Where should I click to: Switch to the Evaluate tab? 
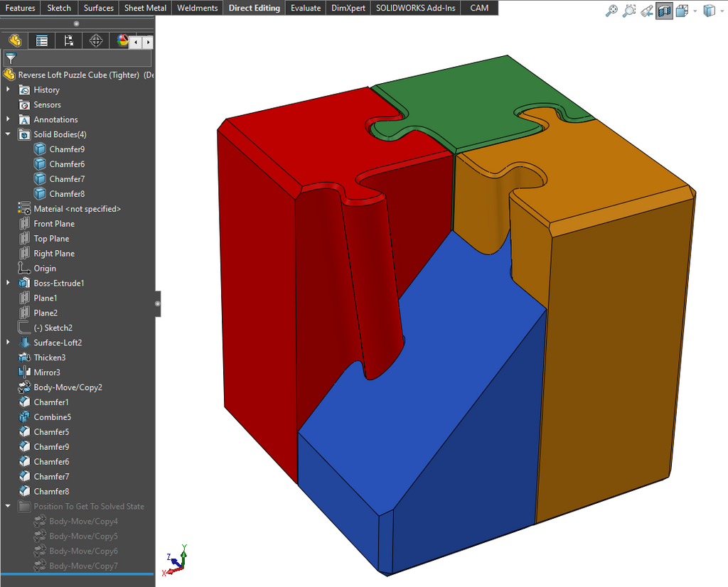[306, 8]
